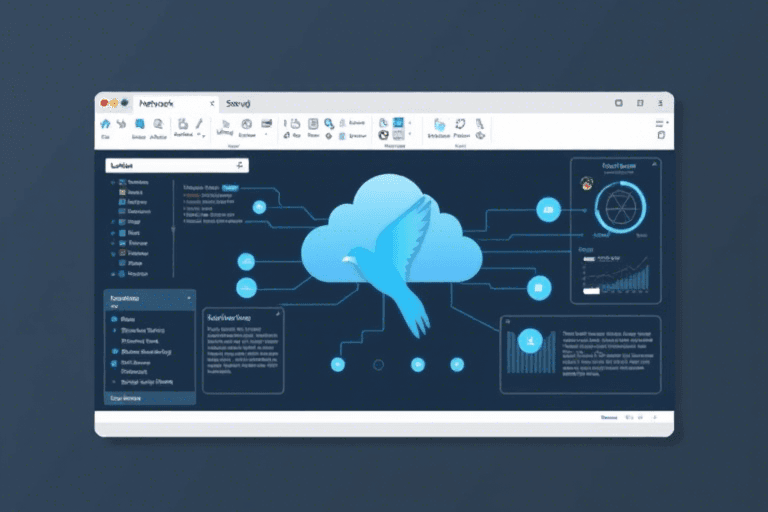Click the blue bookmark icon in the toolbar
The width and height of the screenshot is (768, 512).
pyautogui.click(x=138, y=125)
